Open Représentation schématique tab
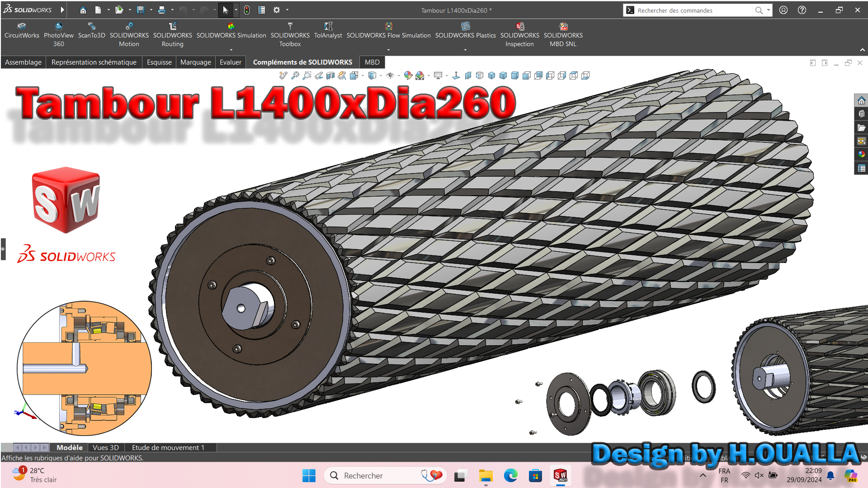This screenshot has width=868, height=488. pos(94,62)
